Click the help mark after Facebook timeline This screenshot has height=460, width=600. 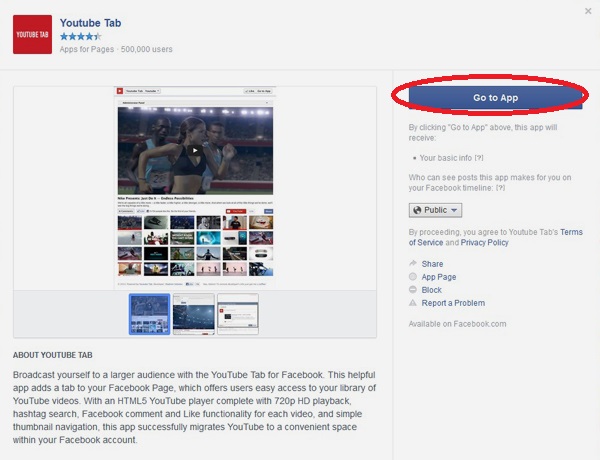pyautogui.click(x=501, y=188)
